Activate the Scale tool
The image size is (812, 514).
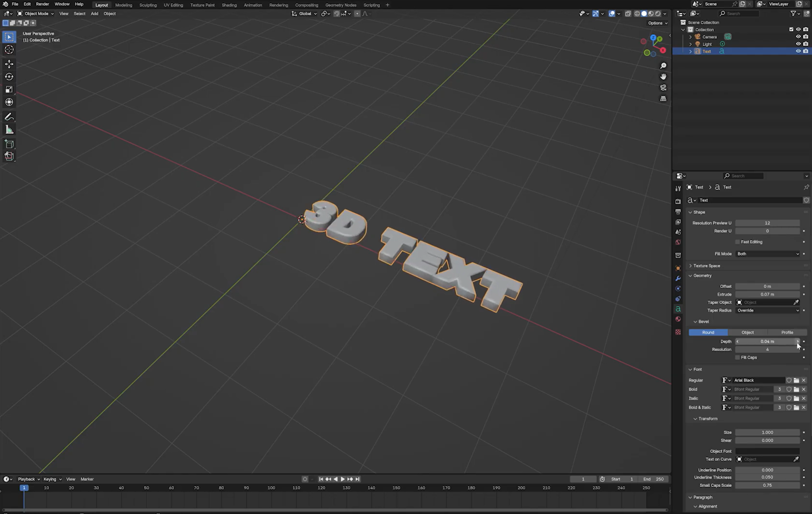point(9,90)
